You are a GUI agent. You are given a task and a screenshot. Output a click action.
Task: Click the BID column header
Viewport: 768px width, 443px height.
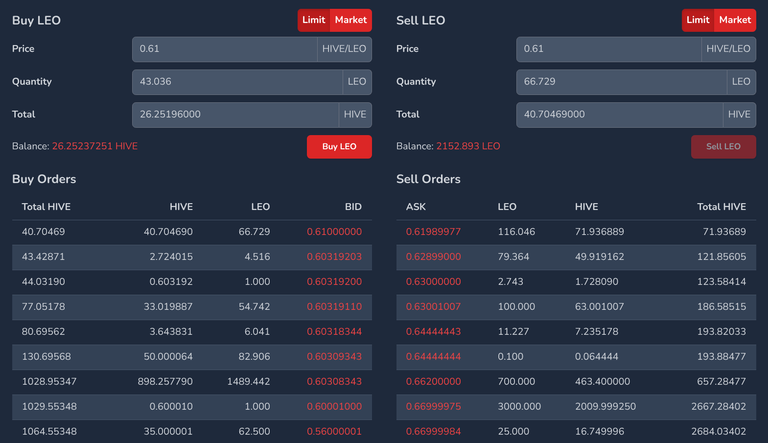[x=353, y=207]
